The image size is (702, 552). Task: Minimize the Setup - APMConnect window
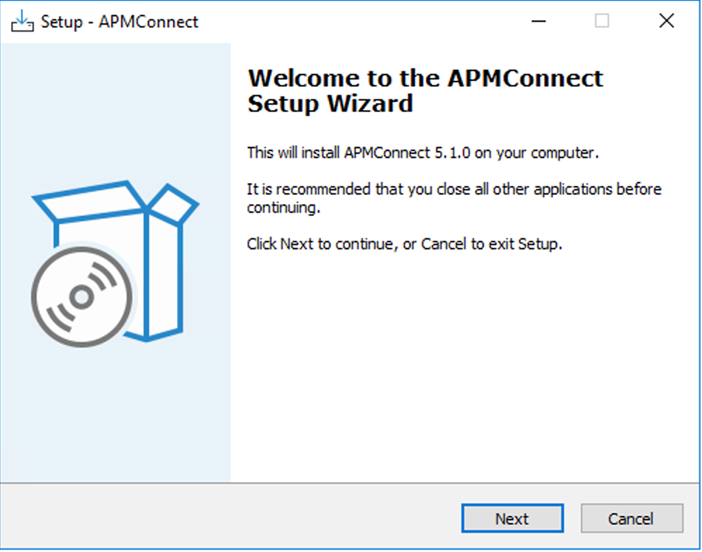539,21
